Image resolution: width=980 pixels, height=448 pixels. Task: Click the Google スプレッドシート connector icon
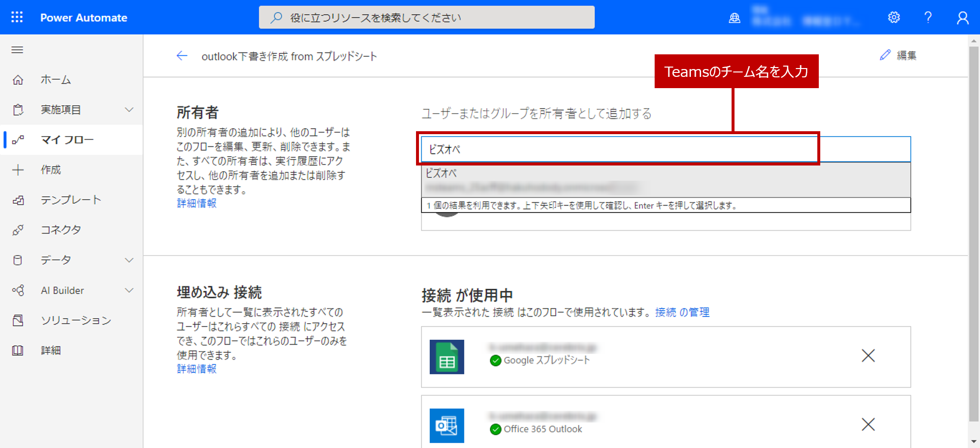447,357
